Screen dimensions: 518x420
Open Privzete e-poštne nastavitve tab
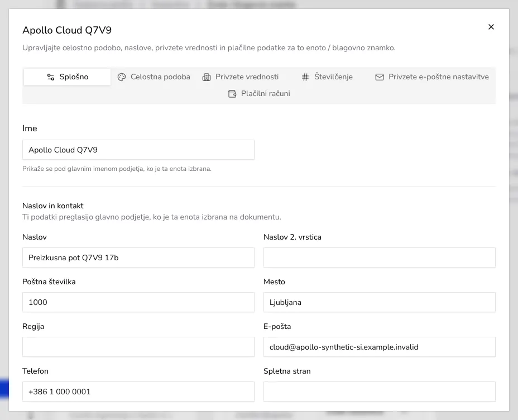[432, 77]
